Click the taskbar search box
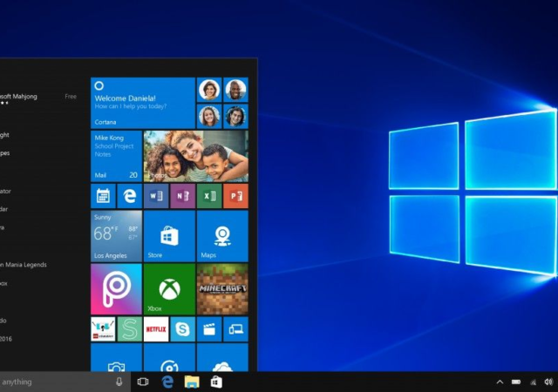This screenshot has width=558, height=392. point(65,382)
